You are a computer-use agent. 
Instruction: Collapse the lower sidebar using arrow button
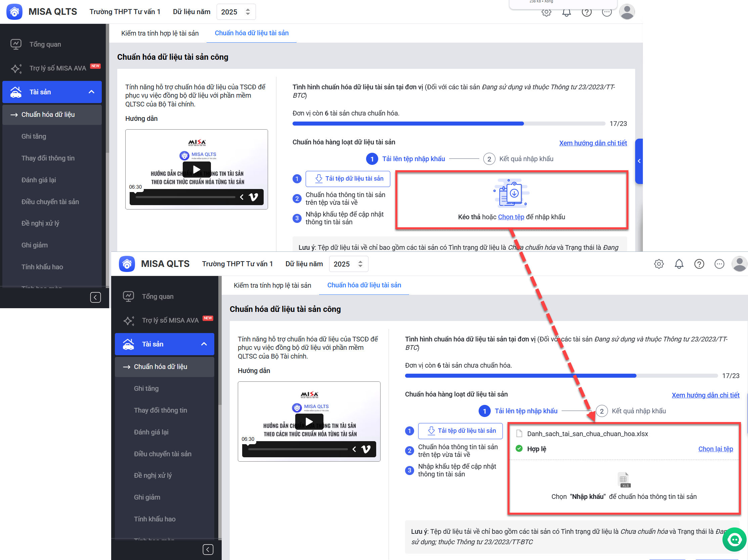click(x=208, y=550)
